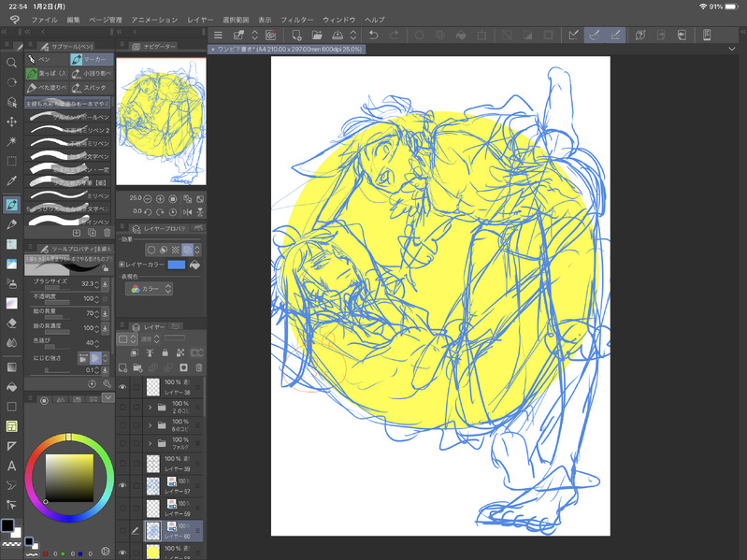Open color panel menu chevron button
Screen dimensions: 747x560
point(108,397)
